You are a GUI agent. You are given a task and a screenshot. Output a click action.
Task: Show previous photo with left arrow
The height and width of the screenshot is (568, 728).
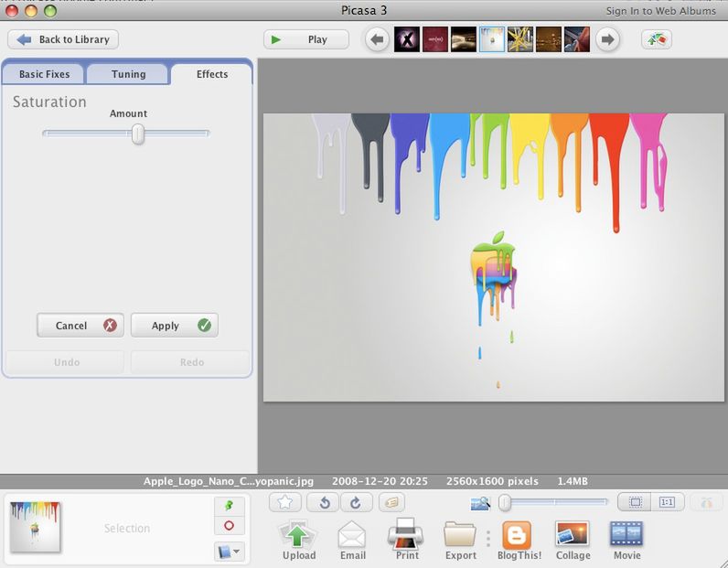click(x=377, y=39)
